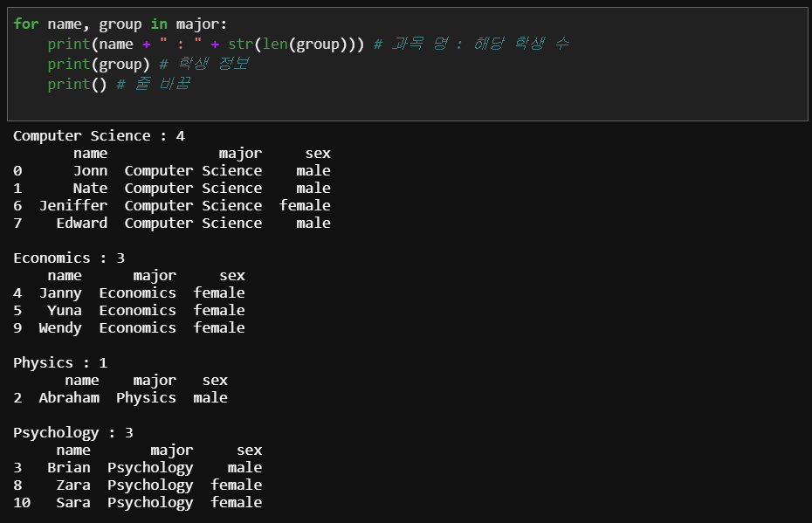This screenshot has width=812, height=523.
Task: Click the name 'Zara' in row 8
Action: click(73, 485)
